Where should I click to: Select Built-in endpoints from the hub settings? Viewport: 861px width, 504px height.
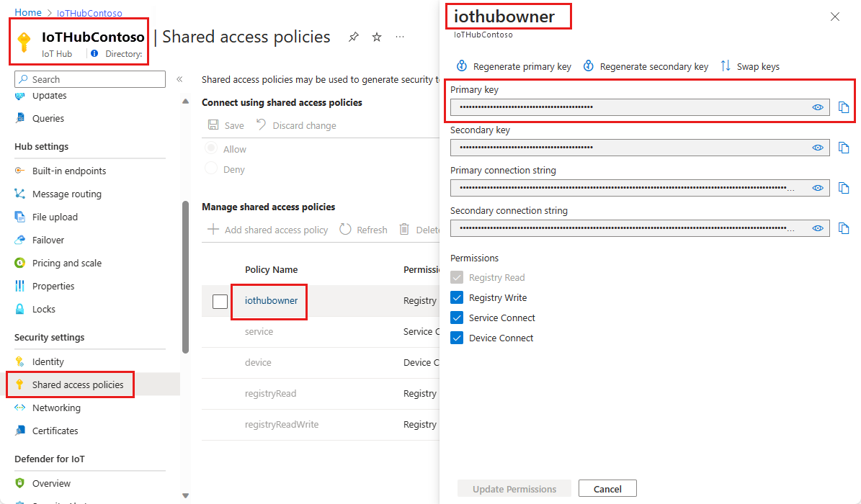tap(70, 170)
